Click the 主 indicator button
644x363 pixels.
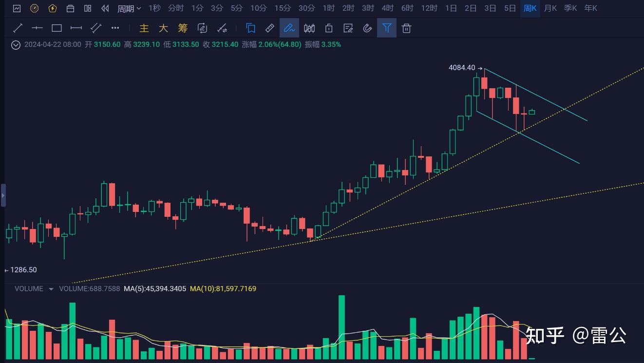click(x=144, y=28)
